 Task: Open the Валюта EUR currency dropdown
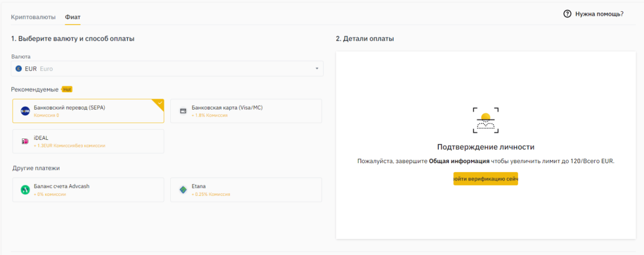(167, 69)
